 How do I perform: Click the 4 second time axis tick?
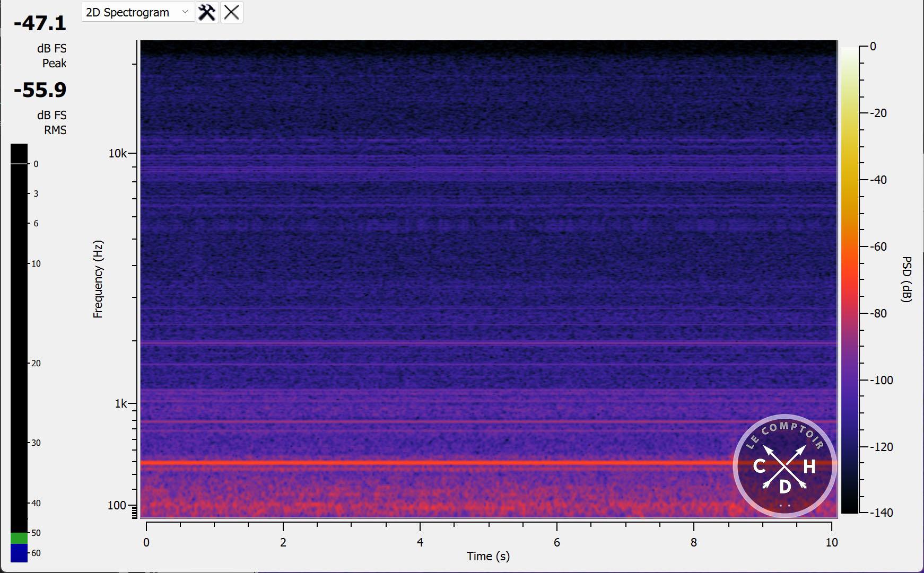point(420,542)
